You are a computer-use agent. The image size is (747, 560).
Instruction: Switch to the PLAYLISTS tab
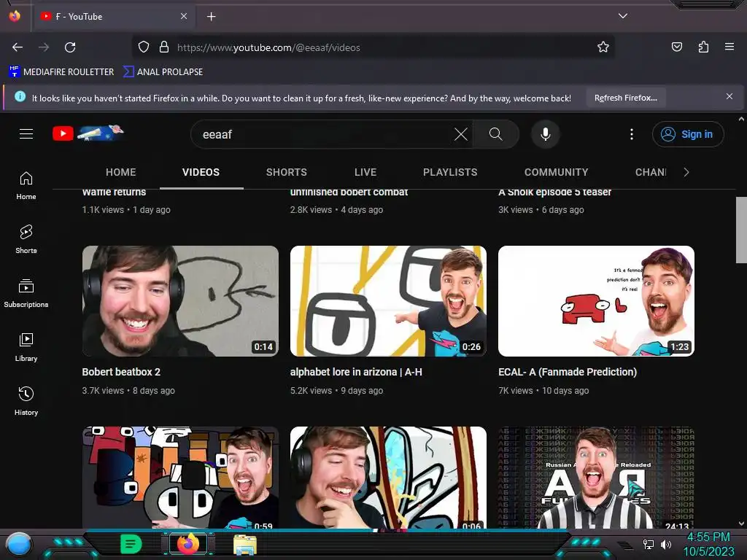(450, 172)
